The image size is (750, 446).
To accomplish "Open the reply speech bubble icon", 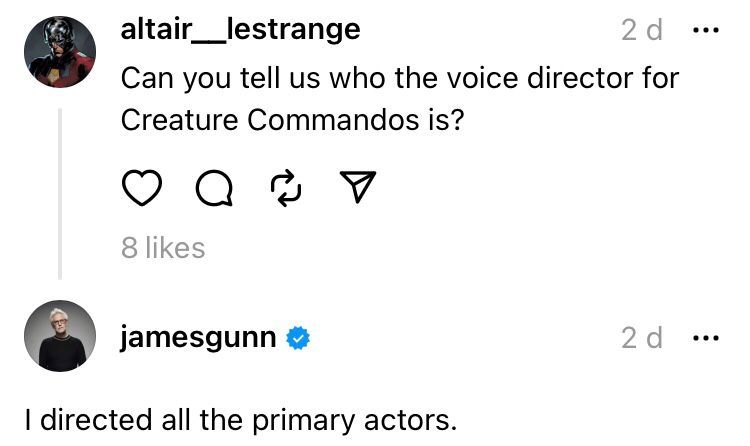I will [213, 187].
